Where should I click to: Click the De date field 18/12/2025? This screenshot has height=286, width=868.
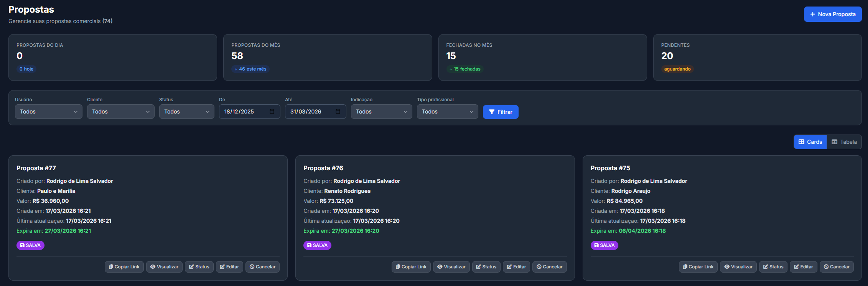tap(250, 112)
